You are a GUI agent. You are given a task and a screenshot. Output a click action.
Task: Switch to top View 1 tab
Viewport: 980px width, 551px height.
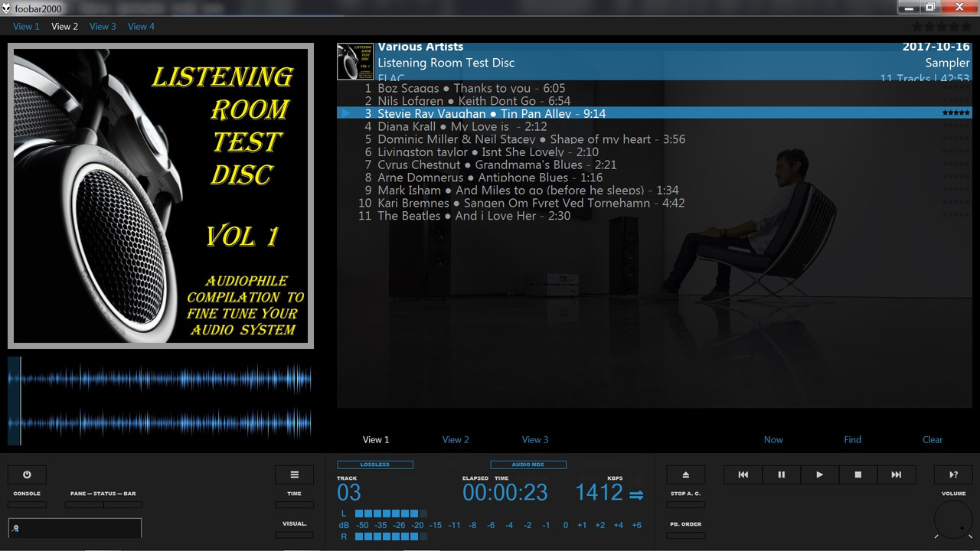[x=26, y=27]
